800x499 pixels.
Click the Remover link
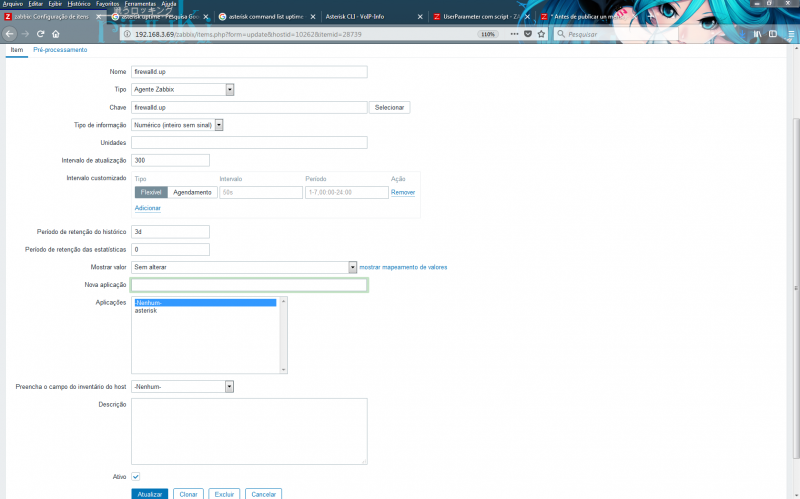403,192
